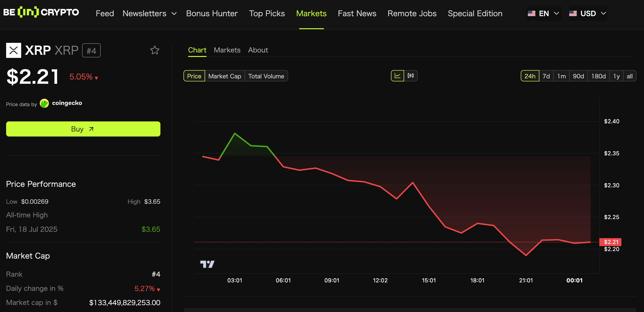Select the 1y time range
The height and width of the screenshot is (312, 644).
[x=616, y=76]
